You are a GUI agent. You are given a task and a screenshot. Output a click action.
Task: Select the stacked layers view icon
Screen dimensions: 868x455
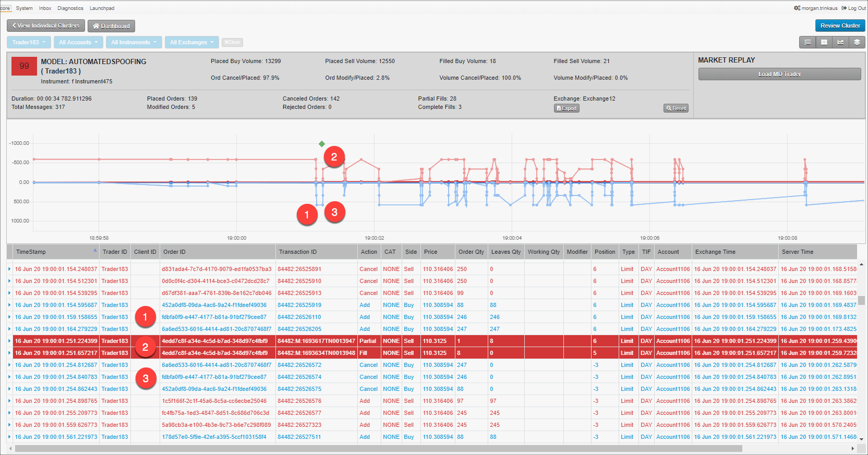pyautogui.click(x=857, y=42)
